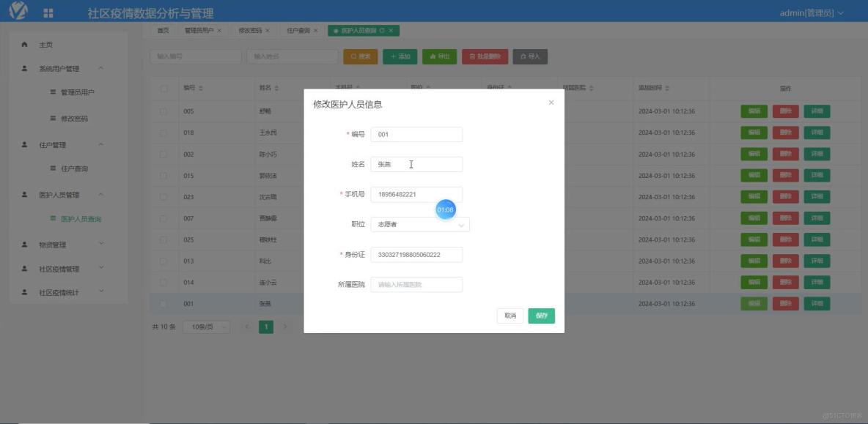
Task: Click the import icon on the 导入 button
Action: point(521,56)
